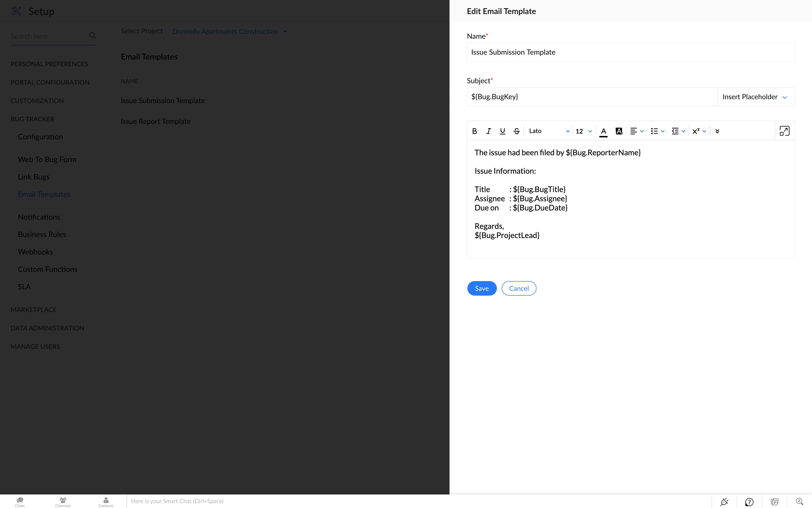Toggle underline formatting in editor toolbar
The height and width of the screenshot is (508, 812).
point(502,131)
